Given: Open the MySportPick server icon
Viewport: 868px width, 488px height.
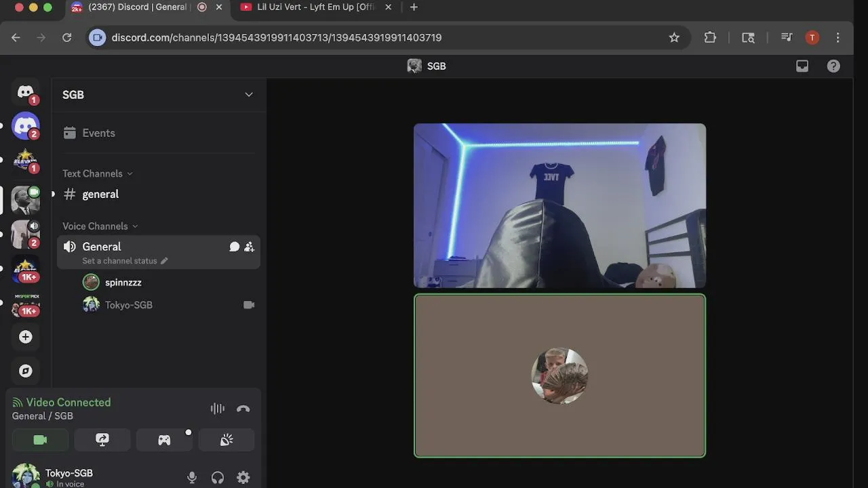Looking at the screenshot, I should pos(26,304).
